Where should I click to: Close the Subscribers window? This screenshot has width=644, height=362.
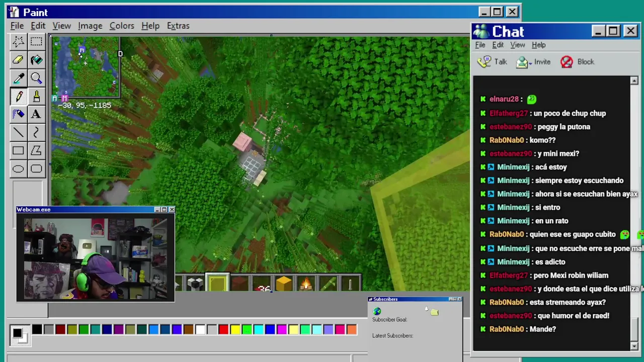459,299
